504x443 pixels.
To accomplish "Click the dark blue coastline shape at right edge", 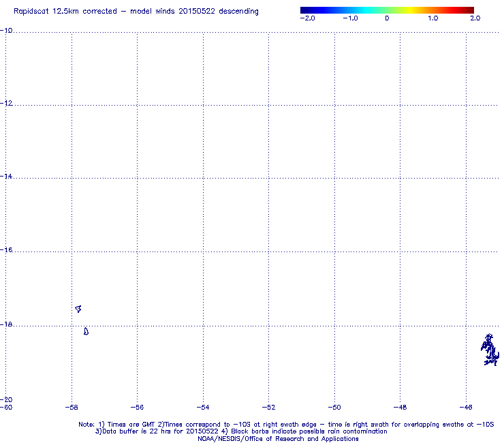I will 490,350.
